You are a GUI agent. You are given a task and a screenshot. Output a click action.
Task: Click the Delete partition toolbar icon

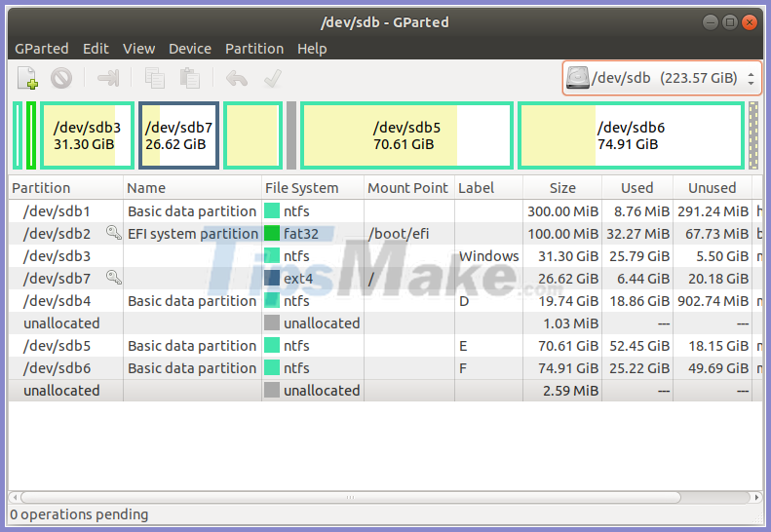click(61, 78)
